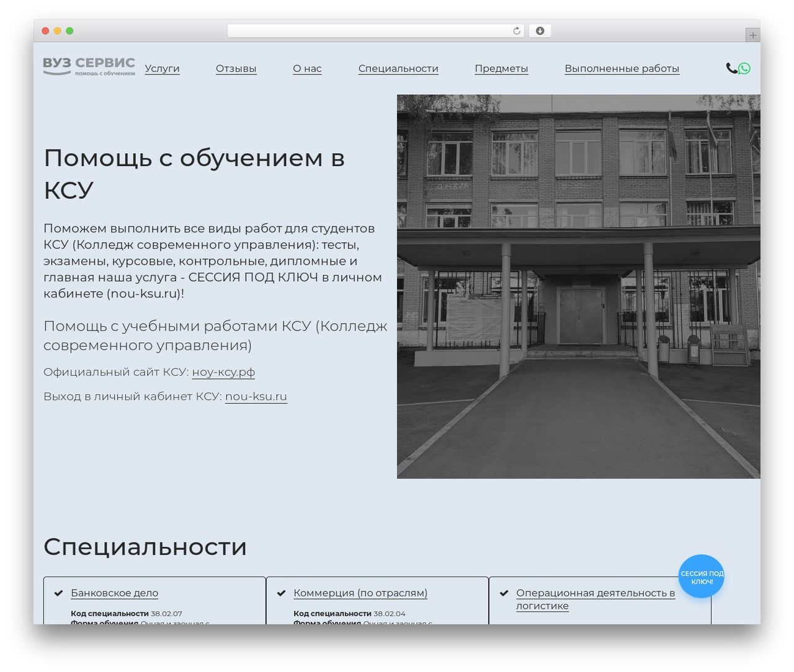The width and height of the screenshot is (794, 672).
Task: Click the browser download arrow button
Action: [540, 31]
